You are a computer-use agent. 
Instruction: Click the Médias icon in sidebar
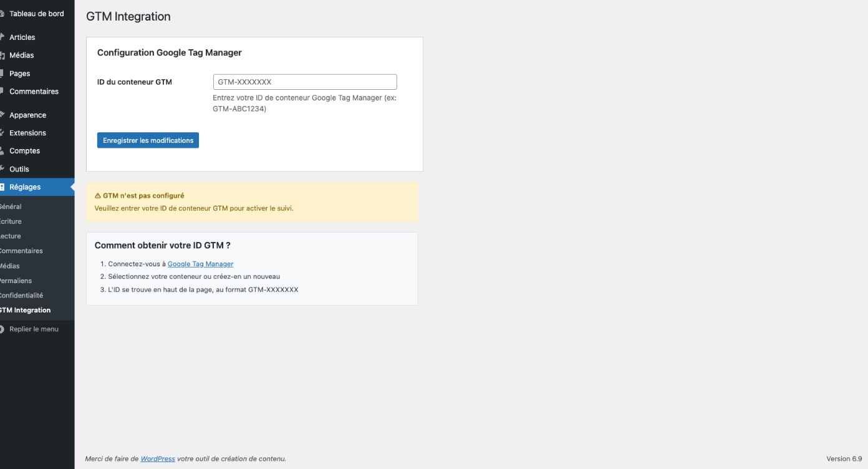(2, 55)
